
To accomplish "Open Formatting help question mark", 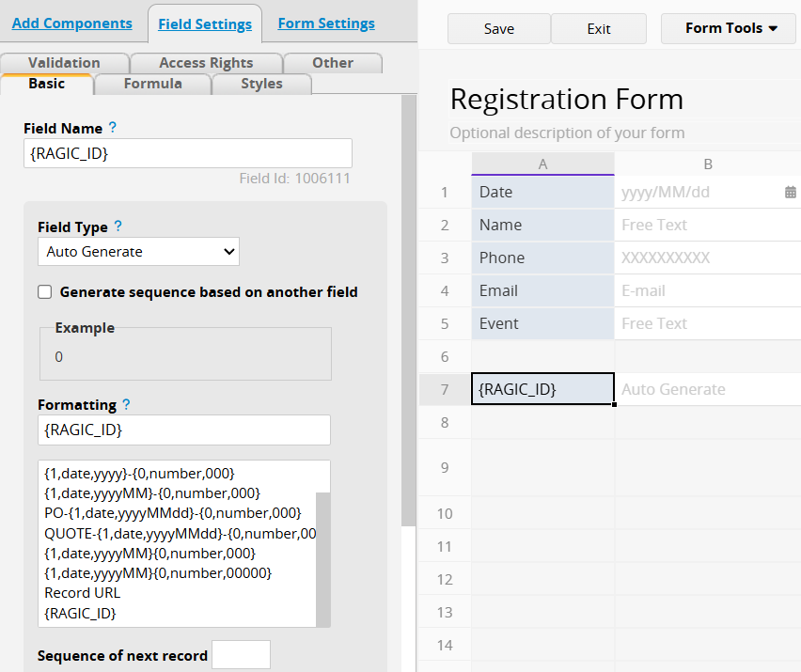I will tap(126, 404).
